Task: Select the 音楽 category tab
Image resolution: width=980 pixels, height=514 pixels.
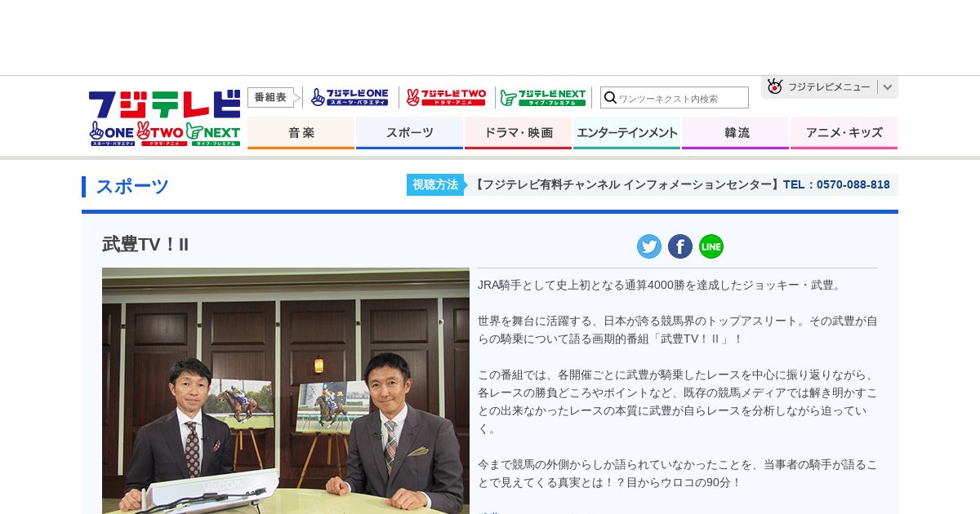Action: 301,133
